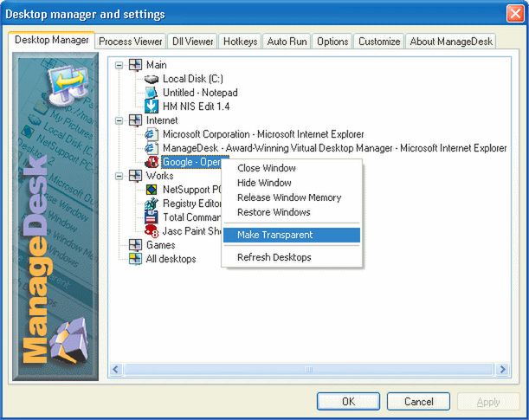Screen dimensions: 529x420
Task: Select the 'All desktops' tree label
Action: (171, 259)
